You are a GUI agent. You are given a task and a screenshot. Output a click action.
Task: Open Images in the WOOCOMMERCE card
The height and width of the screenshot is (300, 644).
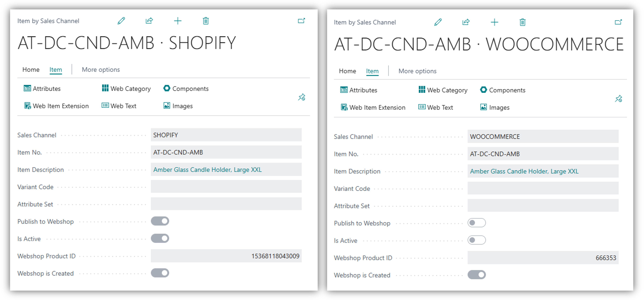pyautogui.click(x=495, y=107)
